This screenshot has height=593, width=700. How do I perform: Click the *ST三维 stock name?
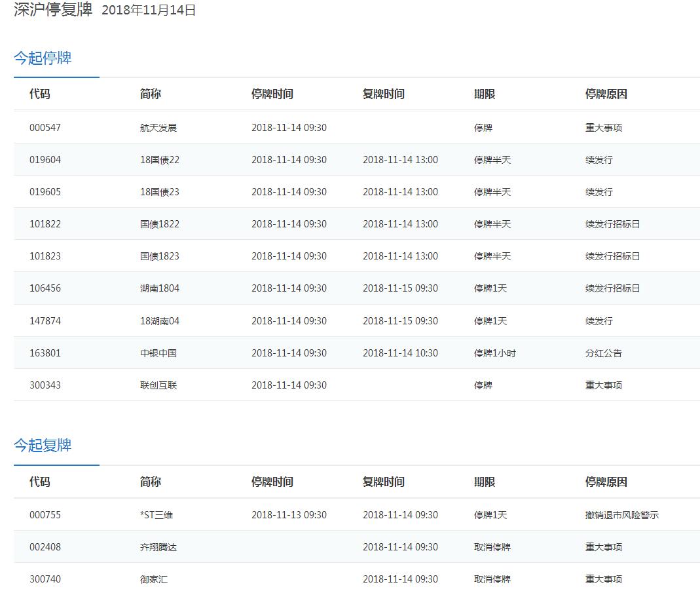(x=157, y=515)
